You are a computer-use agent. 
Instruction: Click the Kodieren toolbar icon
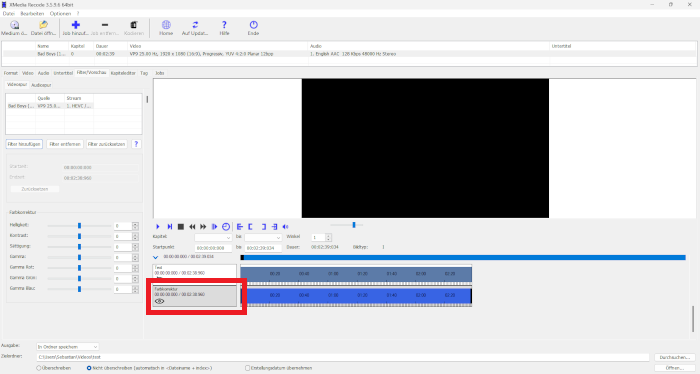(133, 25)
